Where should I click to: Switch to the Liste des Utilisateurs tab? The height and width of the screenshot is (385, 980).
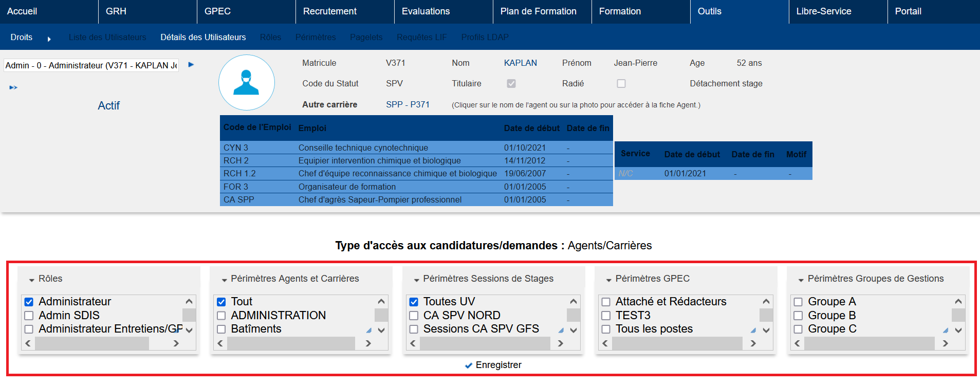click(107, 38)
